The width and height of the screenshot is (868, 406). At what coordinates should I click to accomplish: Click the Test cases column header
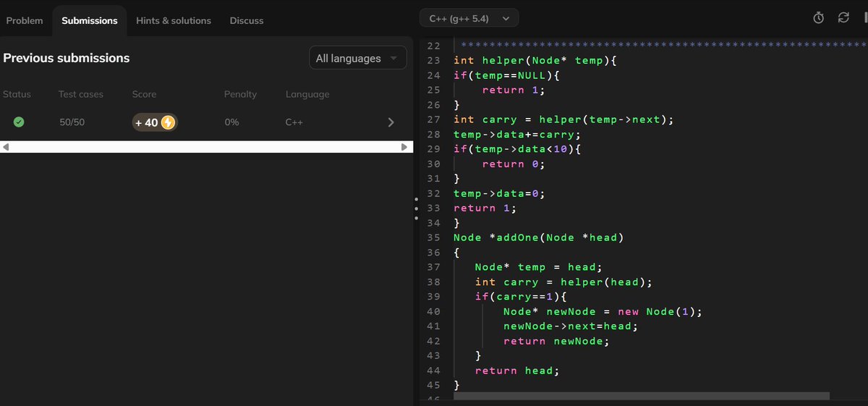click(x=81, y=94)
